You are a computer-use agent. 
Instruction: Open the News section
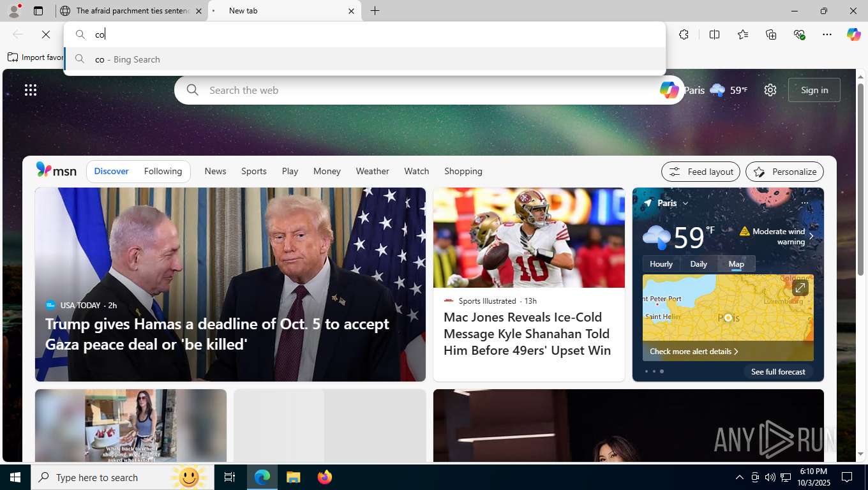(x=215, y=171)
